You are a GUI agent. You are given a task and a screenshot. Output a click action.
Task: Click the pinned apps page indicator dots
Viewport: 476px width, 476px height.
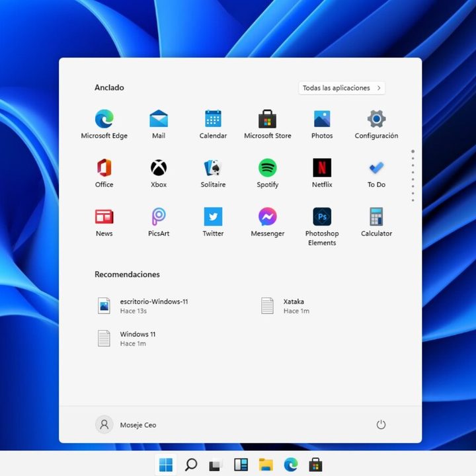pyautogui.click(x=413, y=176)
